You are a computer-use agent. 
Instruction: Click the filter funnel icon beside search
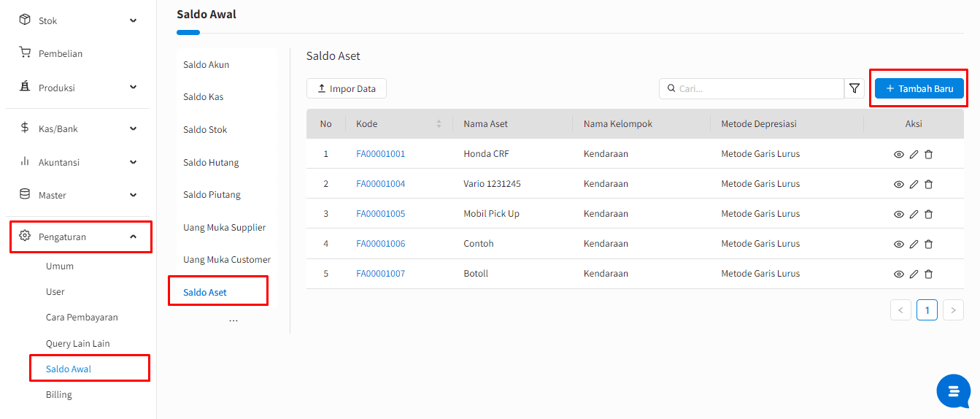(854, 88)
